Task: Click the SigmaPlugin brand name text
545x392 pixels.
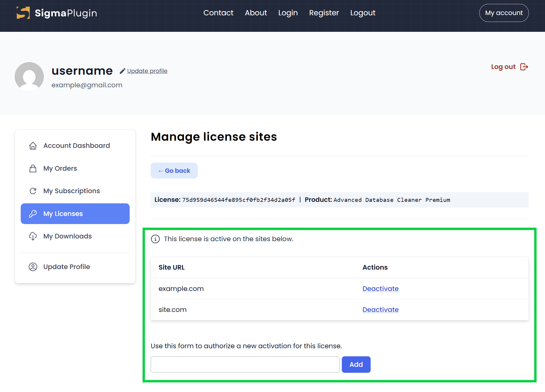Action: (66, 13)
